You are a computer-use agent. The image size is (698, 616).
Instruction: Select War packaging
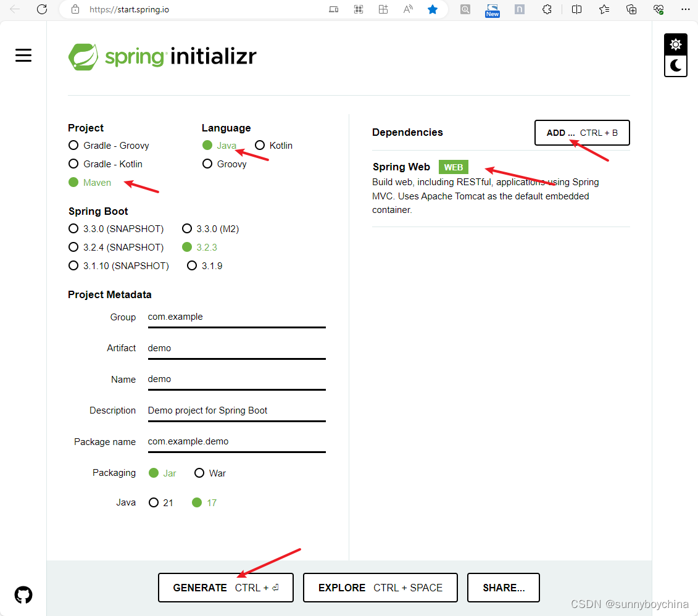coord(199,472)
